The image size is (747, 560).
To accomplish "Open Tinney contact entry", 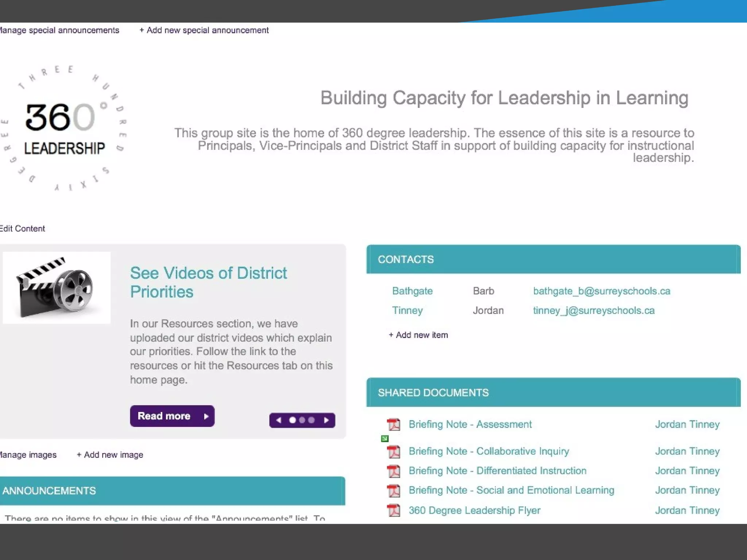I will 407,310.
